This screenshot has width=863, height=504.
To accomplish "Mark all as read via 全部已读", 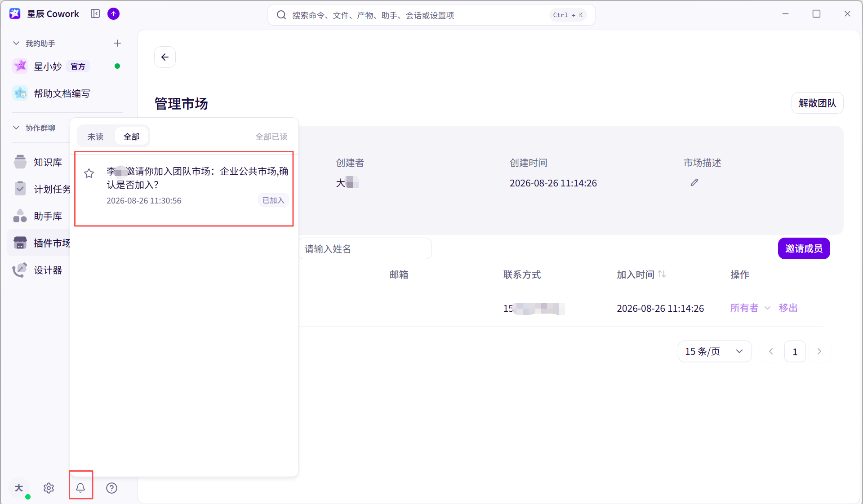I will click(271, 137).
